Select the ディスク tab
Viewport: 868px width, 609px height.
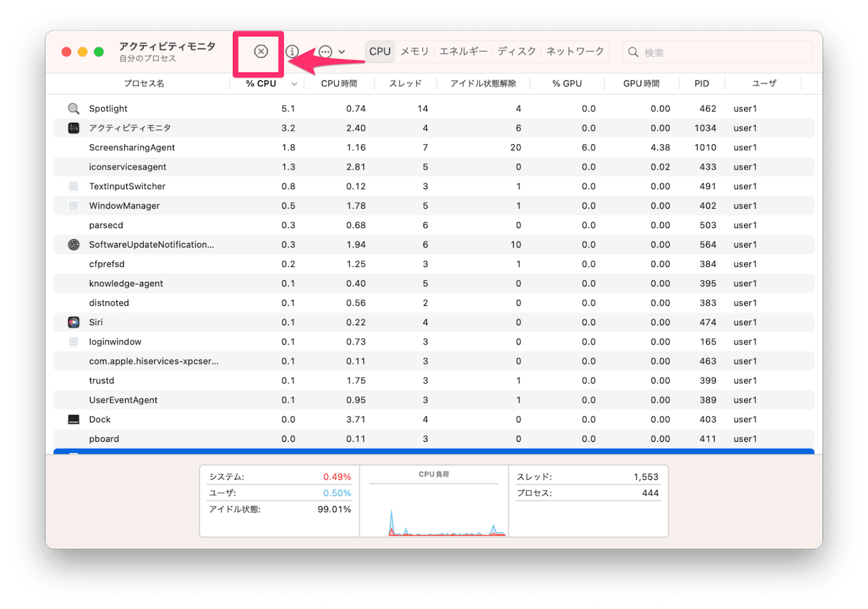point(517,51)
